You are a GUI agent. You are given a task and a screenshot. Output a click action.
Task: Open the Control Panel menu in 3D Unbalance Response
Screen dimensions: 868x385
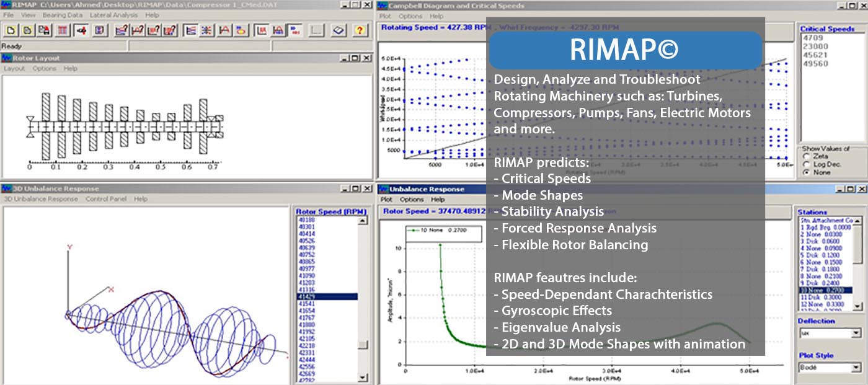click(x=106, y=199)
